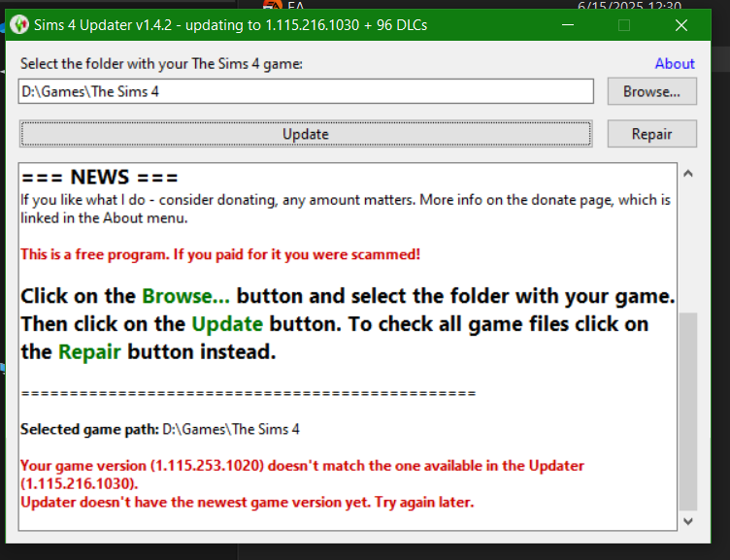730x560 pixels.
Task: Click the green 'Update' word in instructions
Action: [x=227, y=324]
